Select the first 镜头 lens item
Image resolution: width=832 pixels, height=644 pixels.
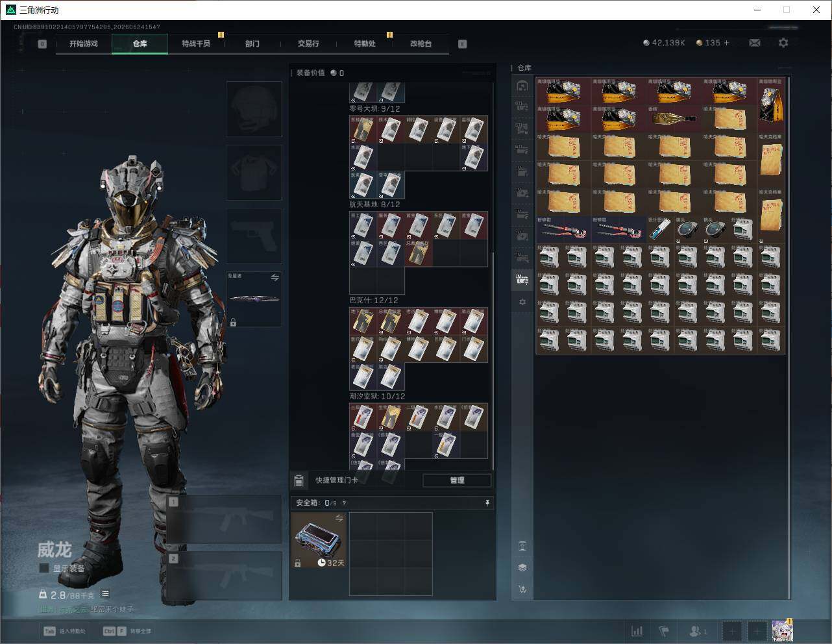coord(688,230)
